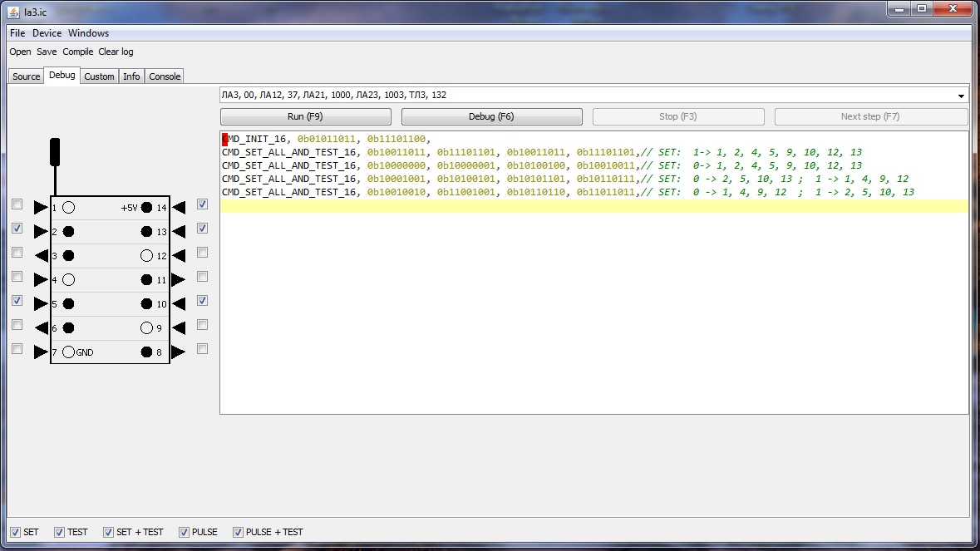Click the arrow next to +5V pin 14
The width and height of the screenshot is (980, 551).
(178, 208)
